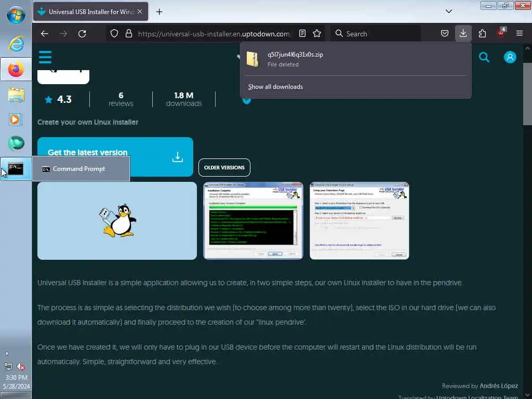This screenshot has width=532, height=399.
Task: Click the shield tracking protection icon
Action: tap(114, 33)
